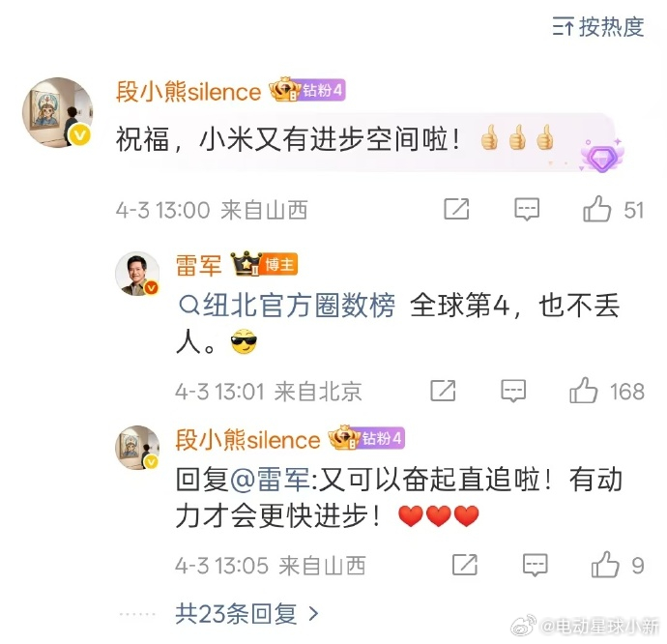
Task: Tap the purple diamond decoration on top comment
Action: tap(602, 155)
